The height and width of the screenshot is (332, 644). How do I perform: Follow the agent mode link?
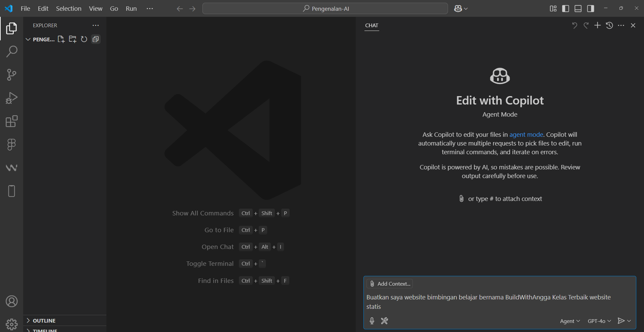click(526, 135)
